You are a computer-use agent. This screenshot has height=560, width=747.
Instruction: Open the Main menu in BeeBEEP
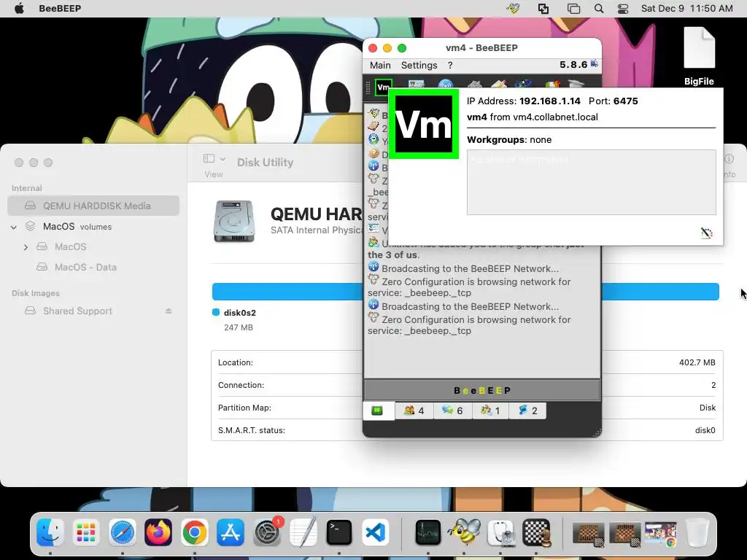(x=380, y=65)
